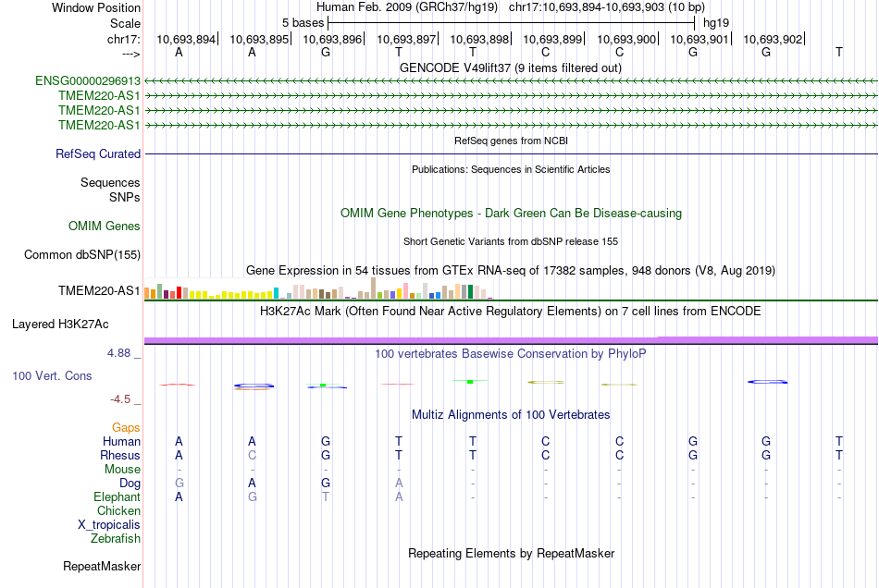Click the dark green GTEx expression bar
This screenshot has height=588, width=879.
pos(470,292)
